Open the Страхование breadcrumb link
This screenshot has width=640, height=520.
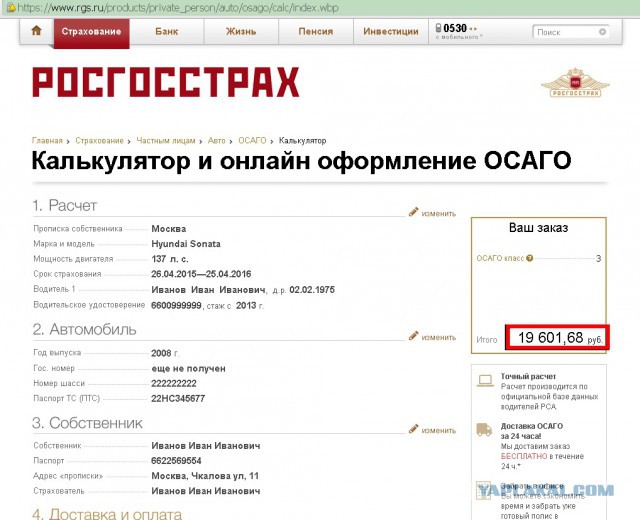pyautogui.click(x=99, y=140)
